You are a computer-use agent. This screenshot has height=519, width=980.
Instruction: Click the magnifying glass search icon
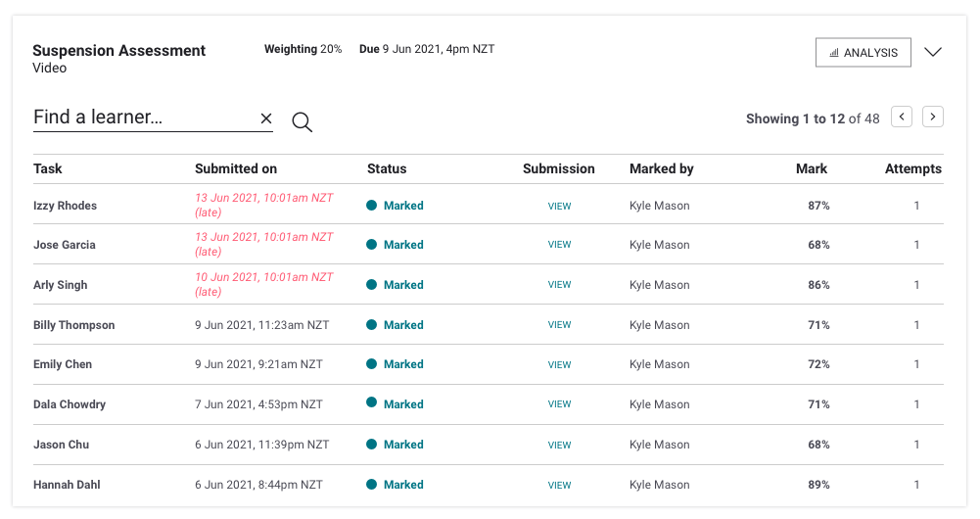(x=303, y=122)
